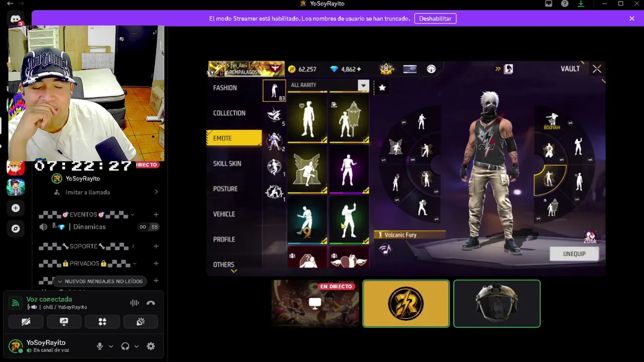This screenshot has width=644, height=362.
Task: Toggle the camera on in voice panel
Action: pos(26,322)
